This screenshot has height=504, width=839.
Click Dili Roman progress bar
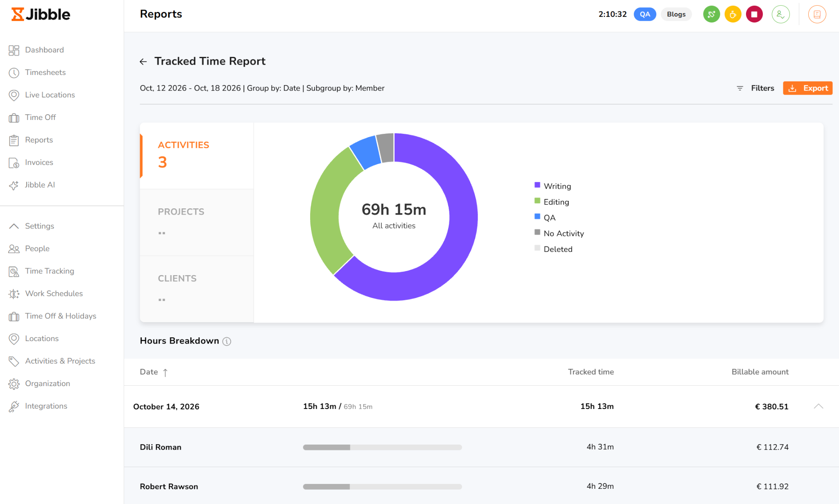[382, 447]
